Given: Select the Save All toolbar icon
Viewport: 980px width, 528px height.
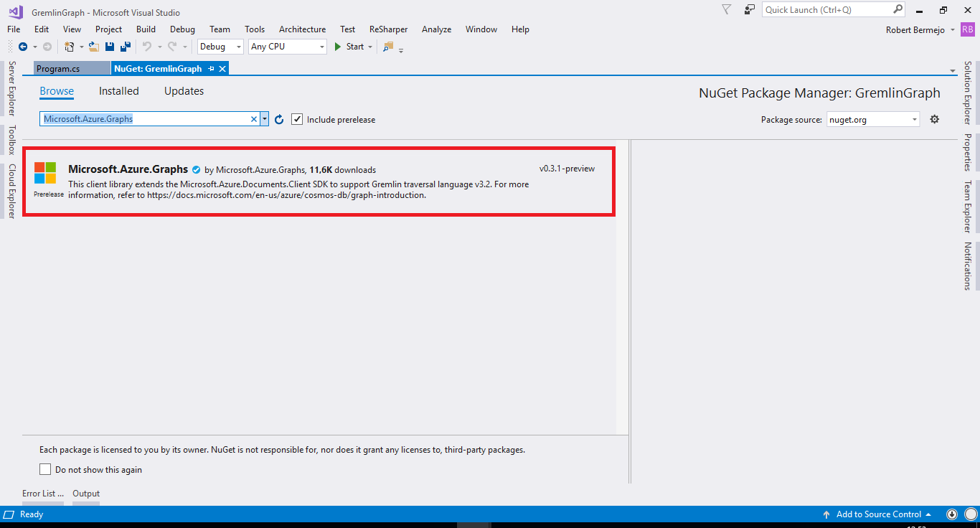Looking at the screenshot, I should coord(124,46).
